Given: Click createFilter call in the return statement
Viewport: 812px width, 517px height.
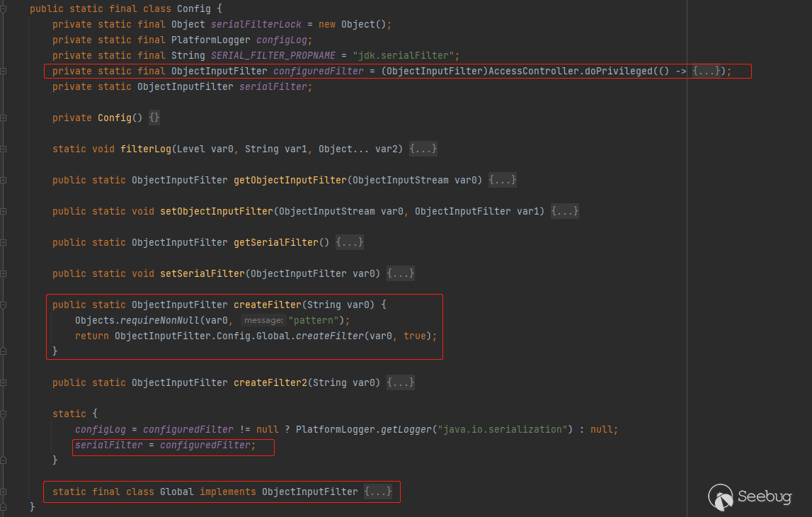Looking at the screenshot, I should (330, 336).
